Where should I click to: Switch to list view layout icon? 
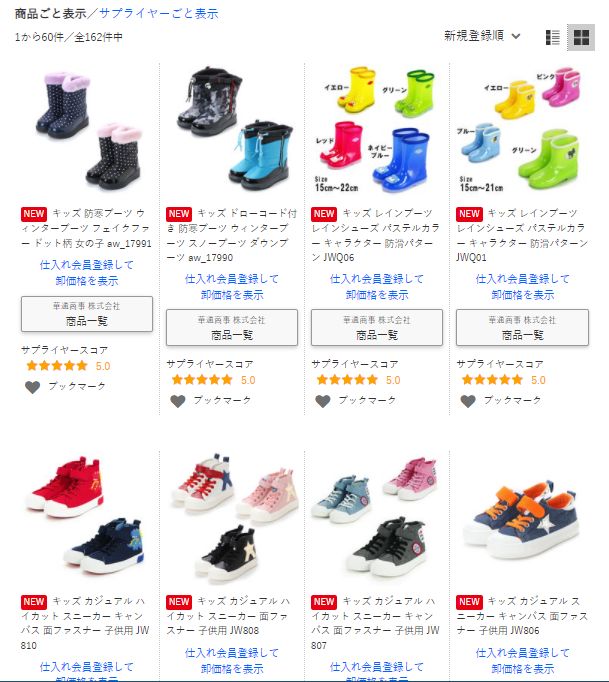coord(552,37)
